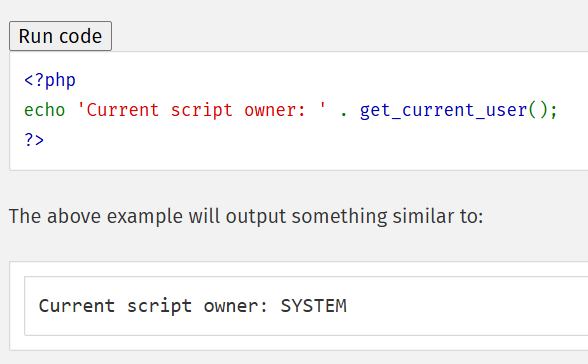Click the green parentheses after get_current_user

point(538,110)
